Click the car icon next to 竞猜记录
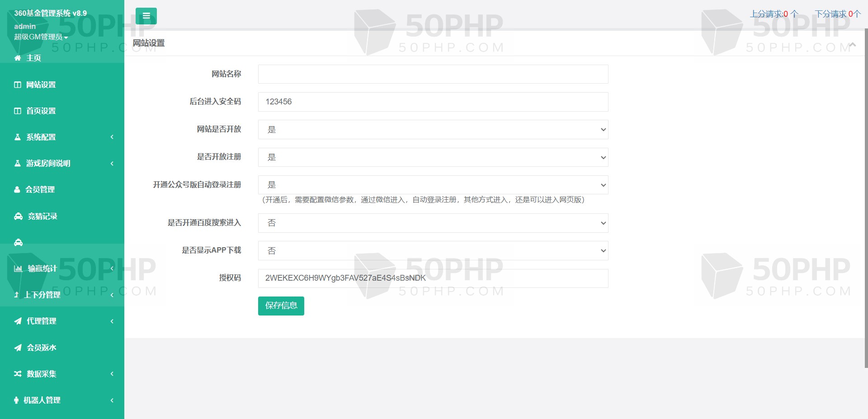This screenshot has height=419, width=868. pos(18,217)
